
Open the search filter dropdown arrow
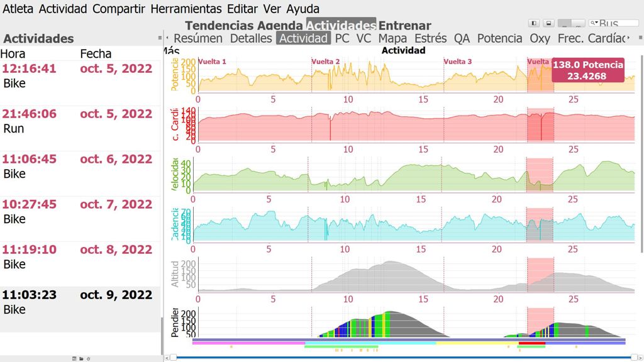pyautogui.click(x=593, y=23)
